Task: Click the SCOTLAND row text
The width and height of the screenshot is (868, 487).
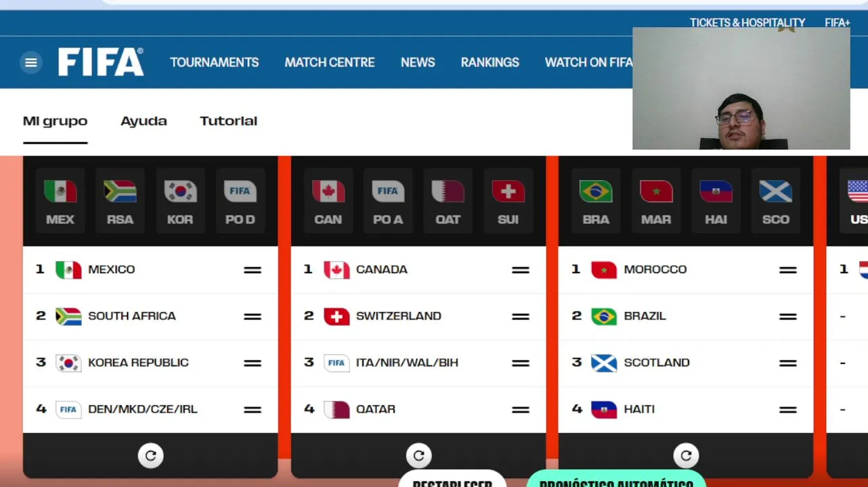Action: click(657, 363)
